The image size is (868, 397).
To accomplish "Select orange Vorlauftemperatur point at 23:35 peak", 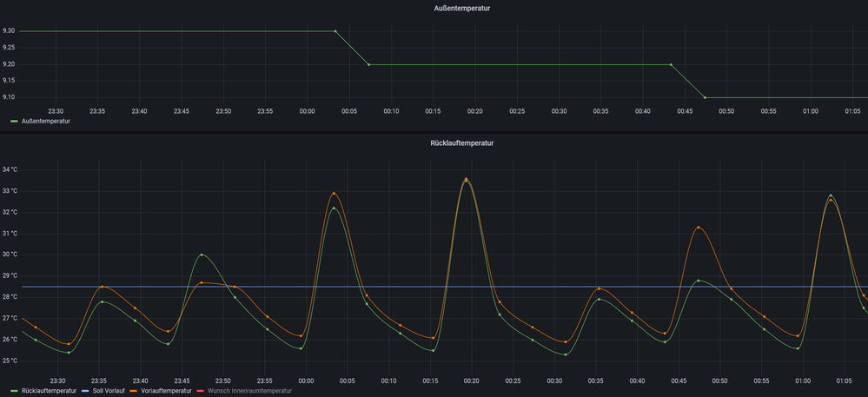I will [x=102, y=287].
